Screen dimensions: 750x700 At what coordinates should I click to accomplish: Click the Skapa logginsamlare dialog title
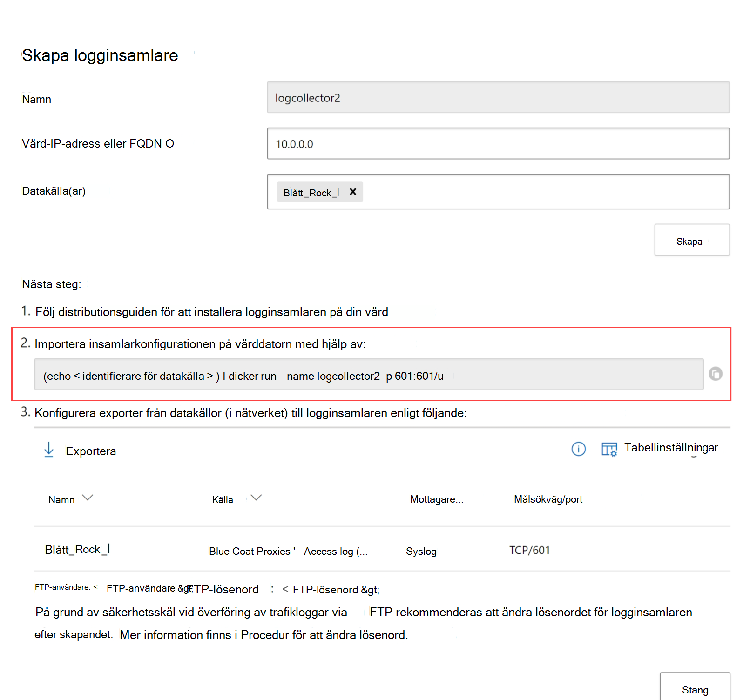click(100, 55)
